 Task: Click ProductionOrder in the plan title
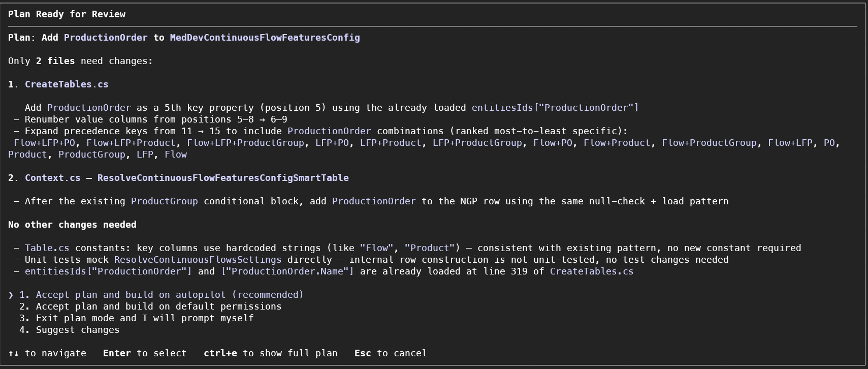tap(106, 38)
